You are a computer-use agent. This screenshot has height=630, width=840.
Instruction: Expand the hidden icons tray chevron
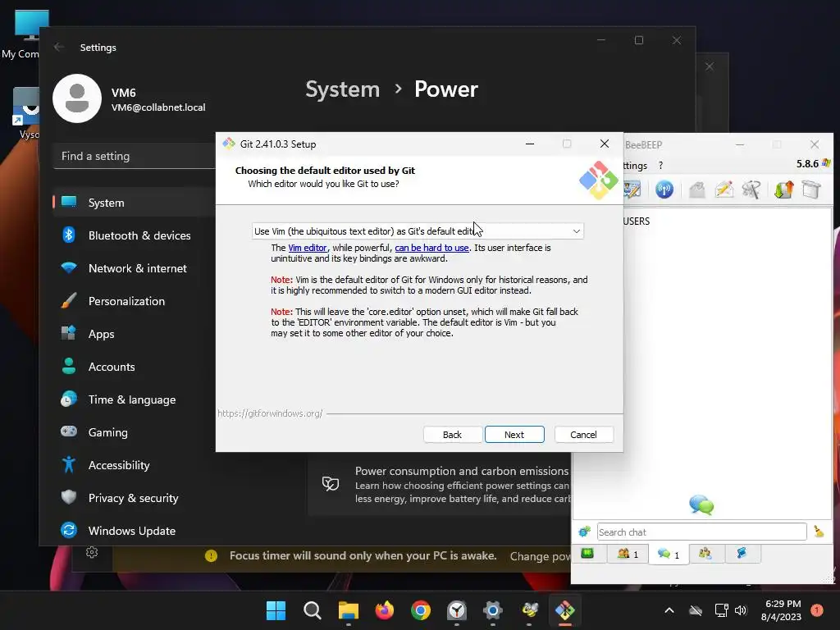click(669, 610)
